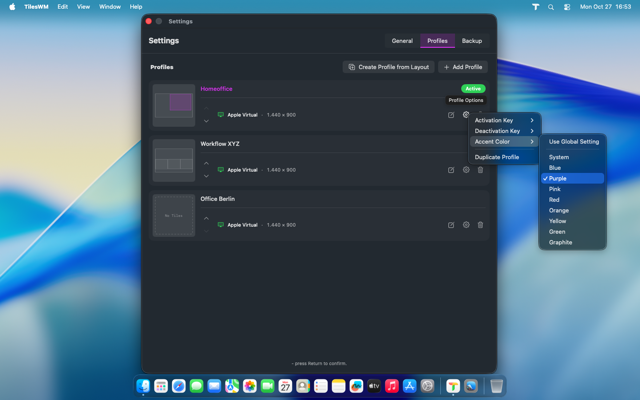Open the View menu
The width and height of the screenshot is (640, 400).
click(x=83, y=7)
